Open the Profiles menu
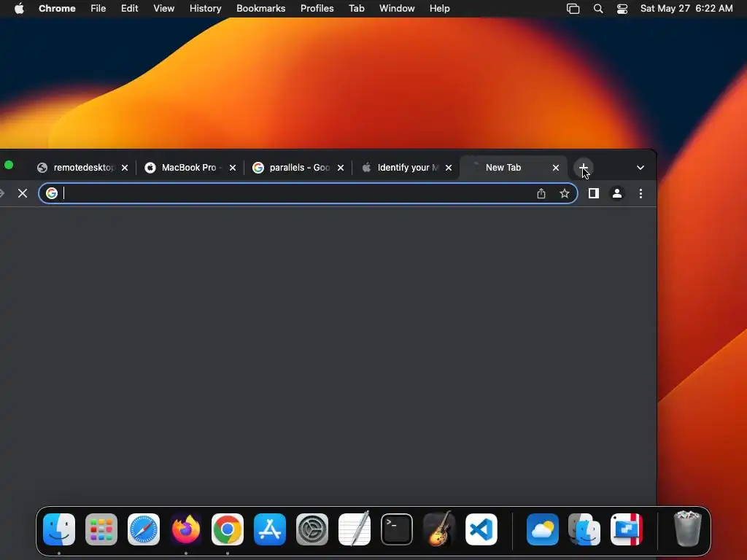 (317, 9)
